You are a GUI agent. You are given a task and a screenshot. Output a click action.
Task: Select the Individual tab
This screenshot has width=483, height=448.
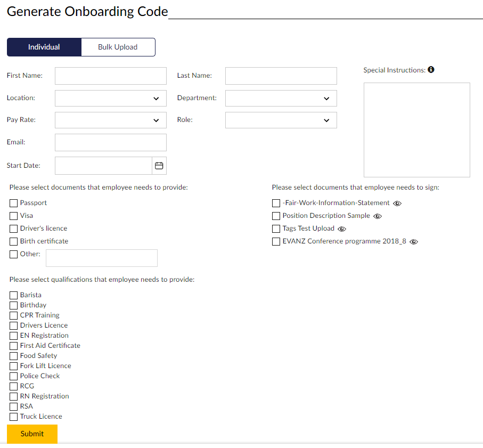(x=44, y=47)
